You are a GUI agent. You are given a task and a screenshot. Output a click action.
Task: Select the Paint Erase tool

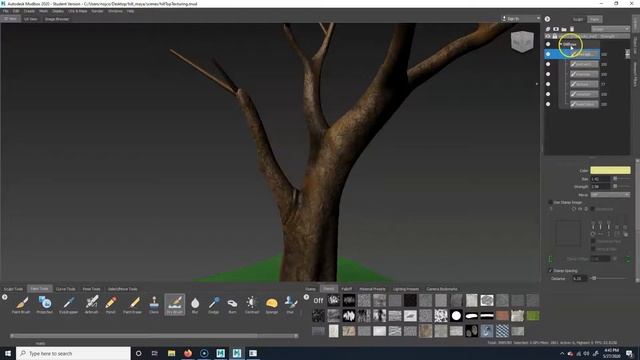133,304
